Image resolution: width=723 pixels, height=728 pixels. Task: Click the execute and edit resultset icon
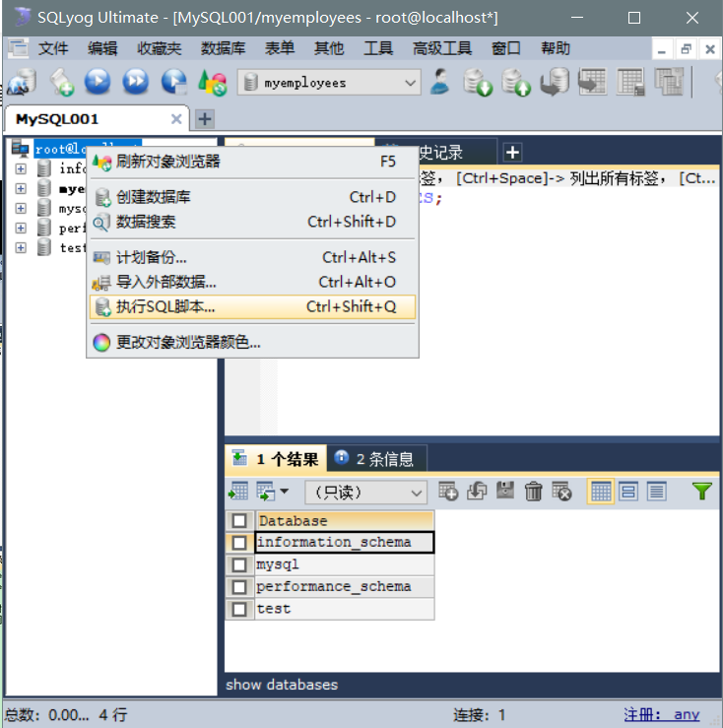[174, 82]
